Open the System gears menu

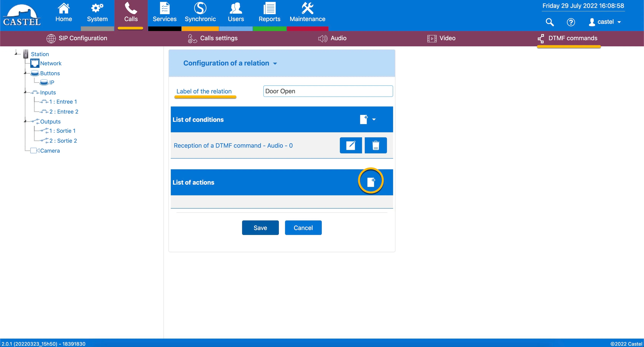click(x=97, y=12)
